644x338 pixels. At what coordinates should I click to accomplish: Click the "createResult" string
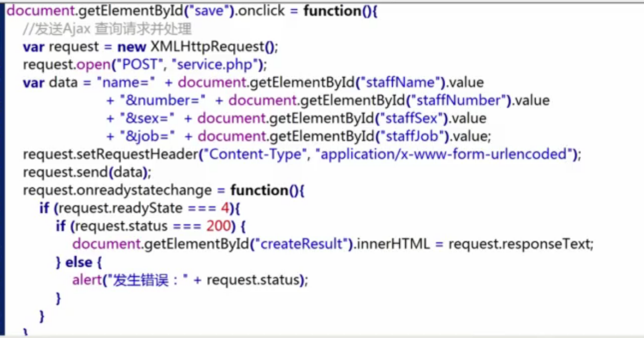pyautogui.click(x=302, y=244)
